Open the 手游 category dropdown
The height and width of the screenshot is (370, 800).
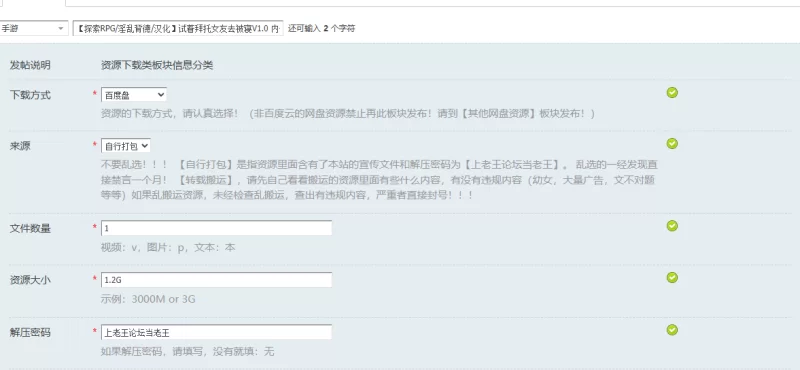[33, 28]
